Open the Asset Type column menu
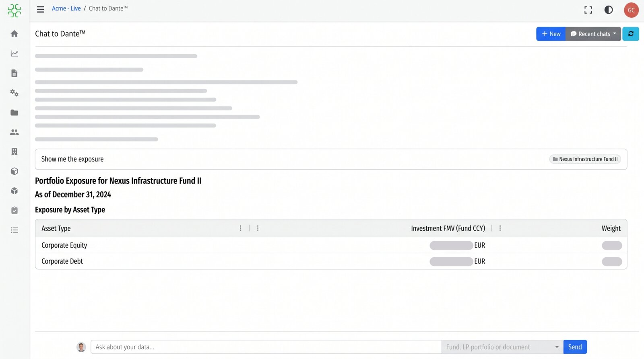Viewport: 644px width, 359px height. click(x=241, y=228)
